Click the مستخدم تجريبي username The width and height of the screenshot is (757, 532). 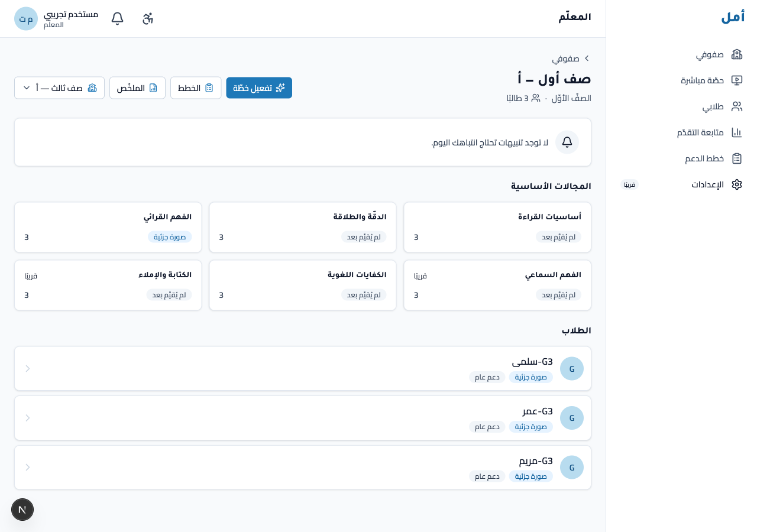tap(71, 14)
